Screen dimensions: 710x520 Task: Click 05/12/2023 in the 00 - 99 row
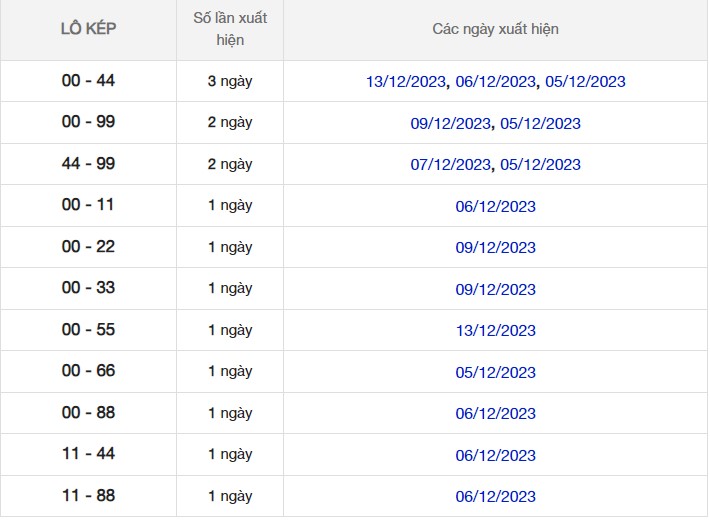(x=540, y=124)
